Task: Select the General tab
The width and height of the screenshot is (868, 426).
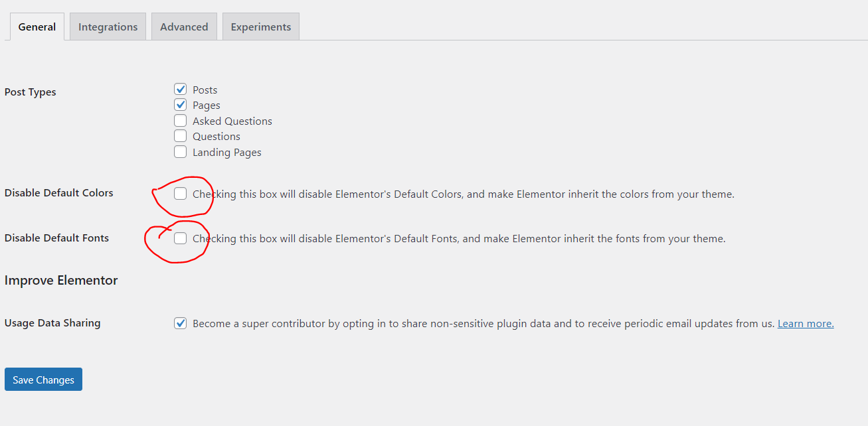Action: 37,27
